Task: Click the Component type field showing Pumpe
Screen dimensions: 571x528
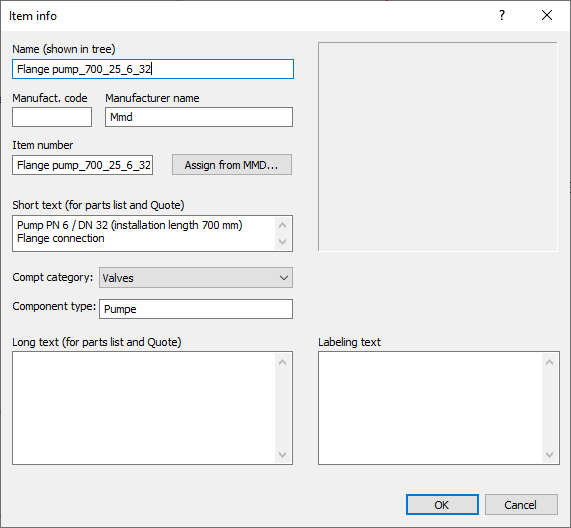Action: (196, 309)
